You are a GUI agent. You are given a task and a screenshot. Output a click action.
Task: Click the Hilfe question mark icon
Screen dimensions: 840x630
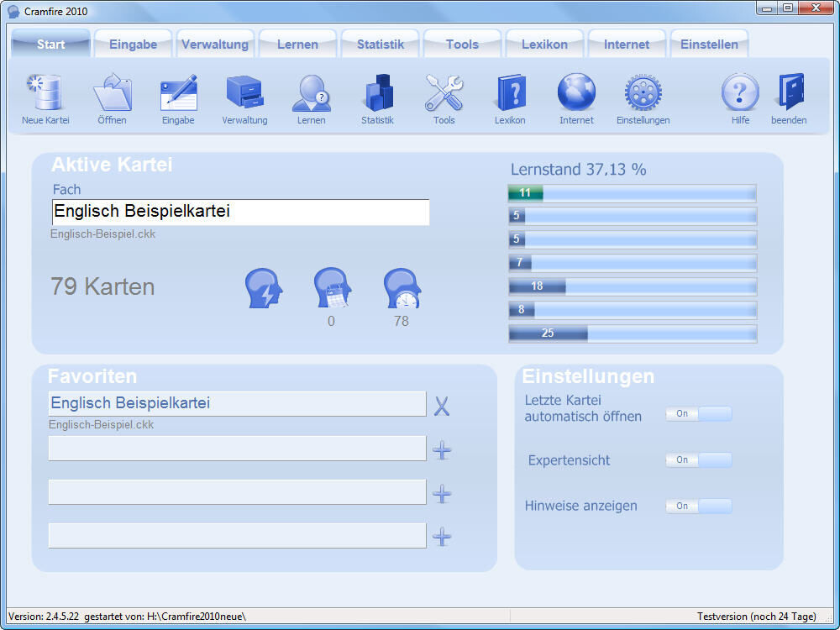[740, 92]
